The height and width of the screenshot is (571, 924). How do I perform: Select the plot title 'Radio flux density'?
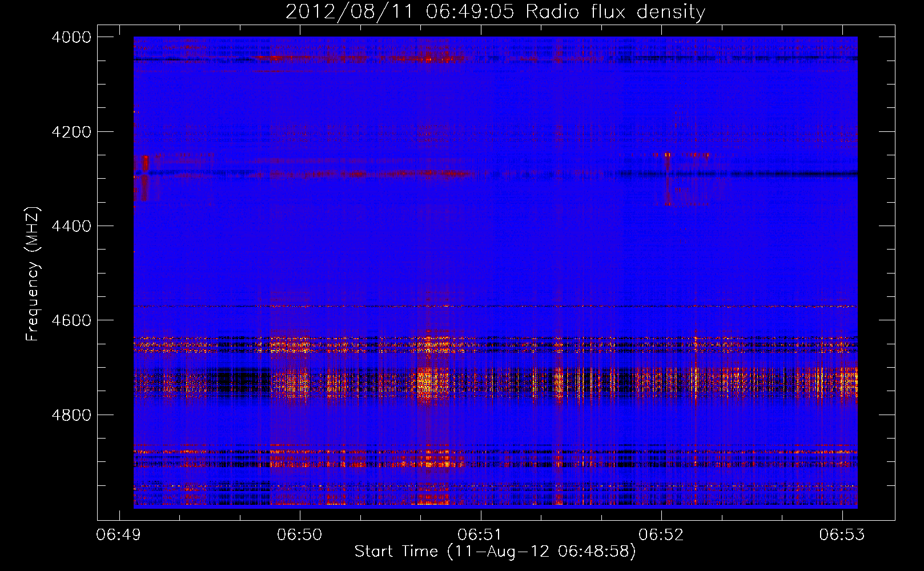tap(616, 12)
